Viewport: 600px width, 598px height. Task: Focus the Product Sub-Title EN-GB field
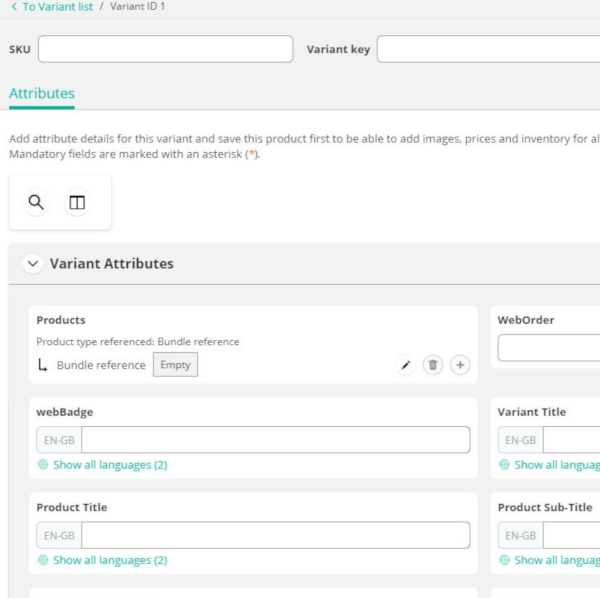572,535
